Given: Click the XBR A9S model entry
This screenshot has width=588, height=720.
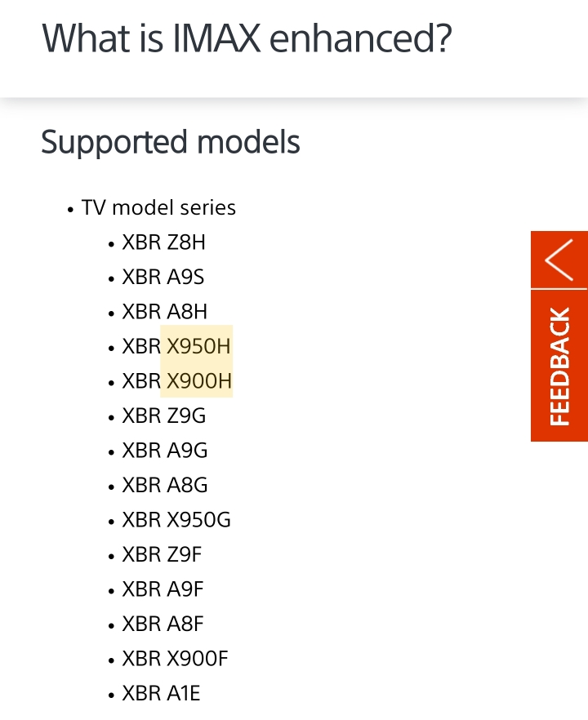Looking at the screenshot, I should point(163,277).
